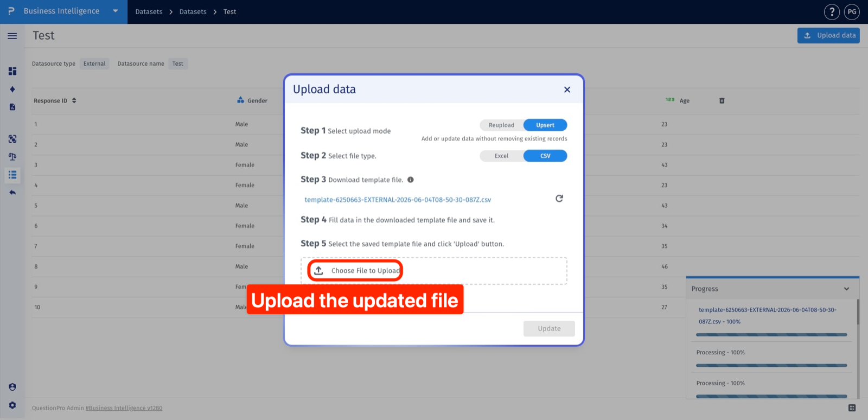Select Age value 46
868x420 pixels.
pyautogui.click(x=665, y=266)
